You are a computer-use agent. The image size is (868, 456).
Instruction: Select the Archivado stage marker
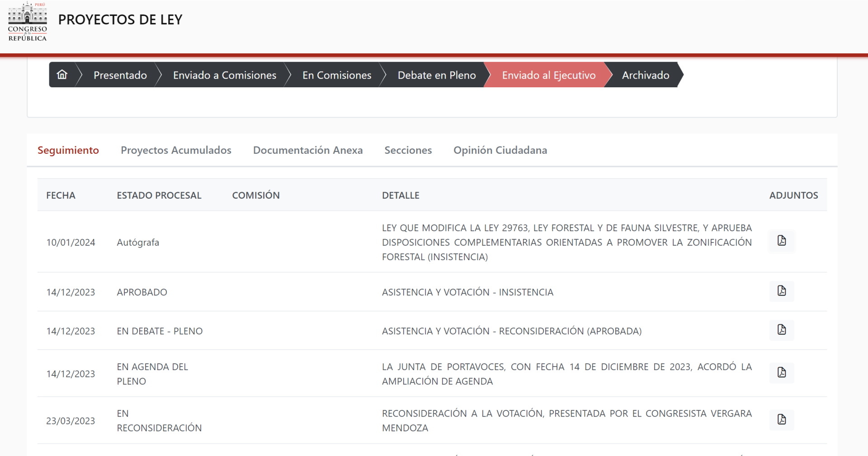tap(645, 75)
